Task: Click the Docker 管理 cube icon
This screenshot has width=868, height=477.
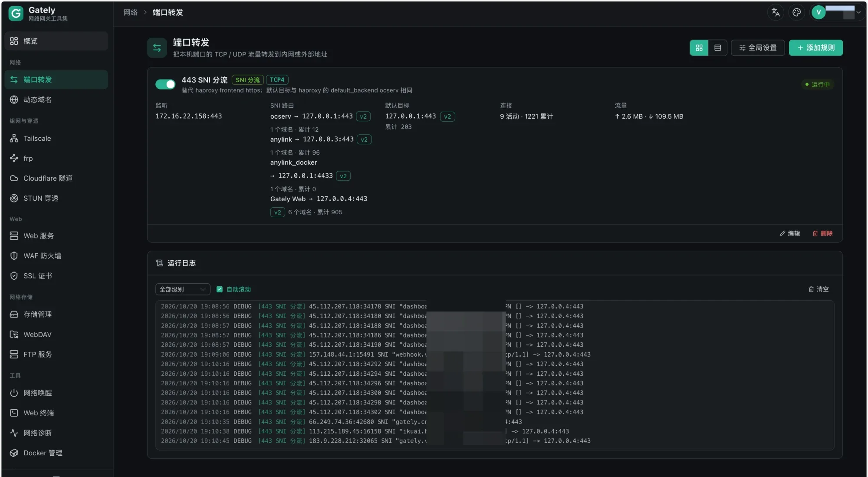Action: point(14,453)
